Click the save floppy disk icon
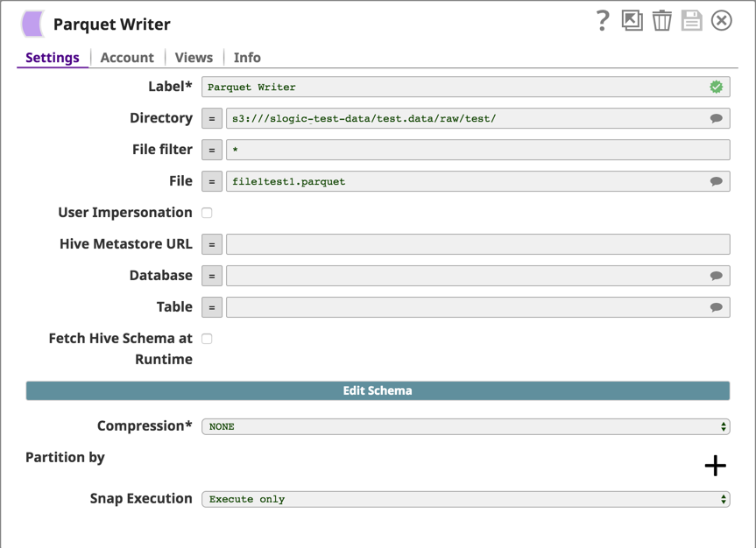This screenshot has height=548, width=756. 691,21
